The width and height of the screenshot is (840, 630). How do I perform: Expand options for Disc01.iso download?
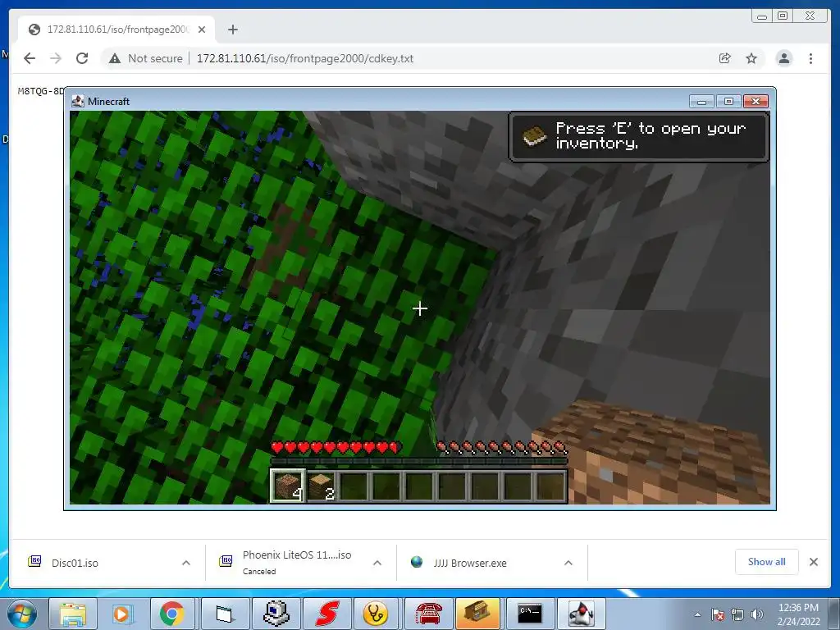click(x=186, y=563)
